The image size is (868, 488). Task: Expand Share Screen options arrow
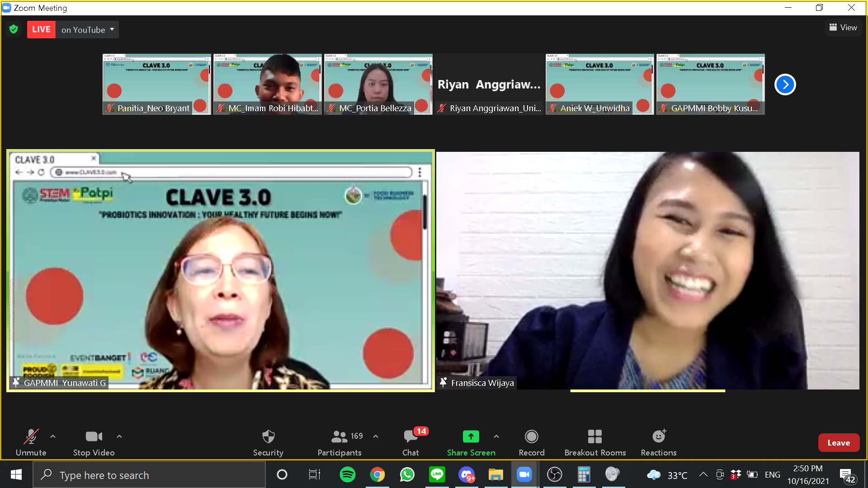(x=496, y=436)
